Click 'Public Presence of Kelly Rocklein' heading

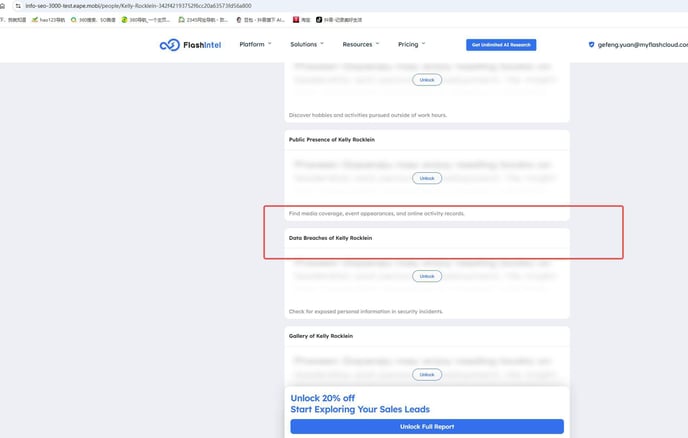click(332, 140)
